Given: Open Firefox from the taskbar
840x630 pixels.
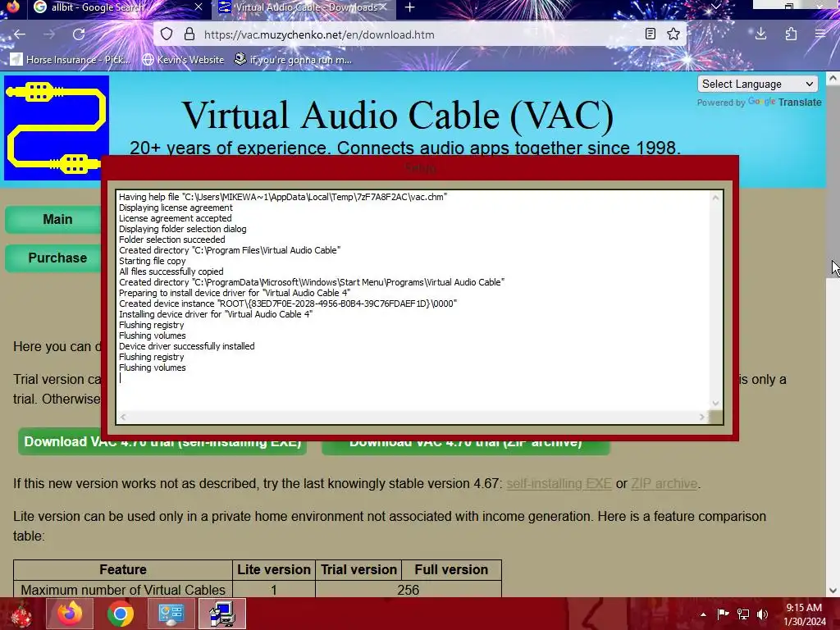Looking at the screenshot, I should [x=70, y=614].
